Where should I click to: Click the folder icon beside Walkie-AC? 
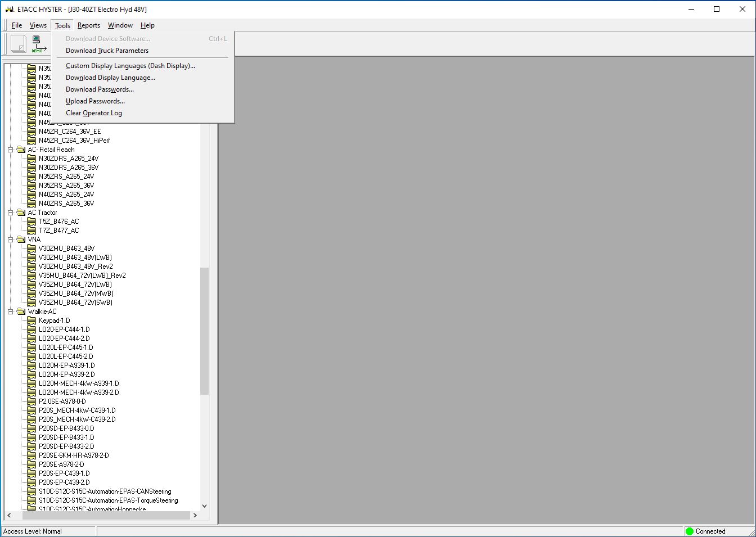[21, 312]
